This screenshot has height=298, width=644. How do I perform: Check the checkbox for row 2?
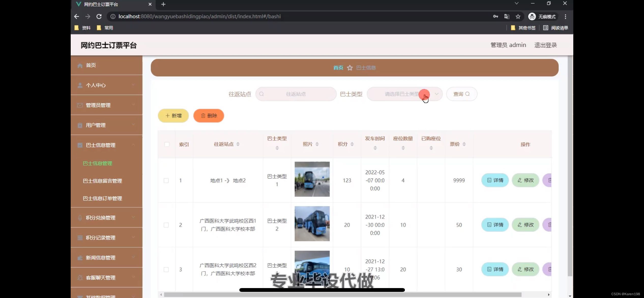click(166, 225)
